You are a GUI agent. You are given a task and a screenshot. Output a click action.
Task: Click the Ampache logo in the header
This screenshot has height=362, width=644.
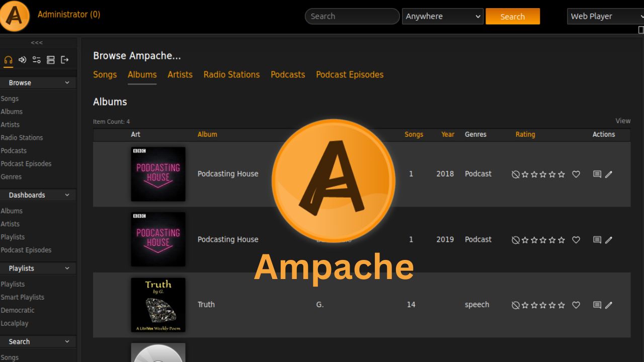15,17
